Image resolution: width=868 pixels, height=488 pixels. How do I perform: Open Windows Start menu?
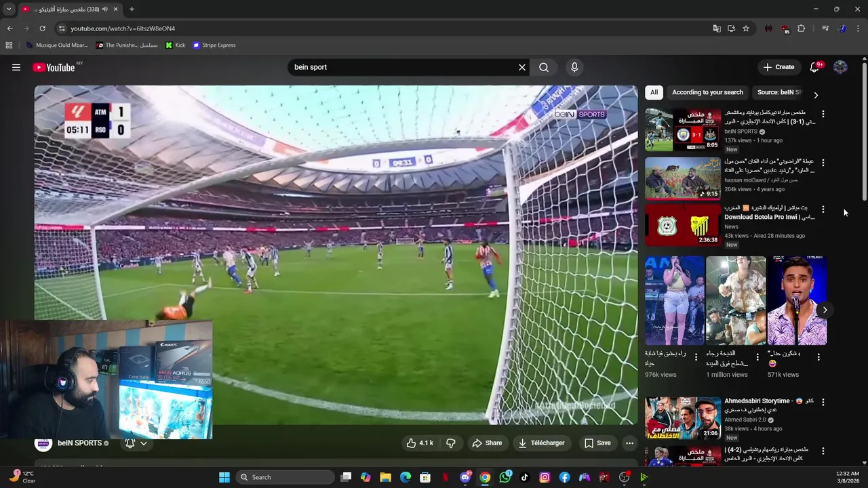click(224, 477)
